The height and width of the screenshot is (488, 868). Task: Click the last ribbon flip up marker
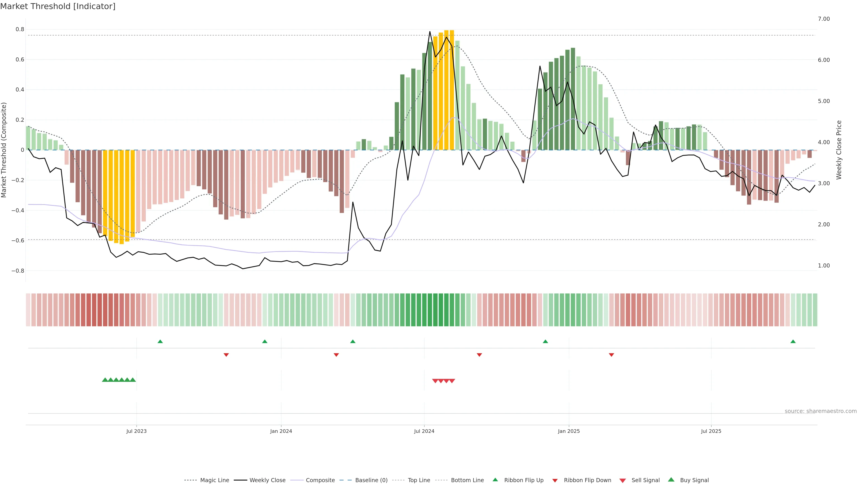[793, 342]
